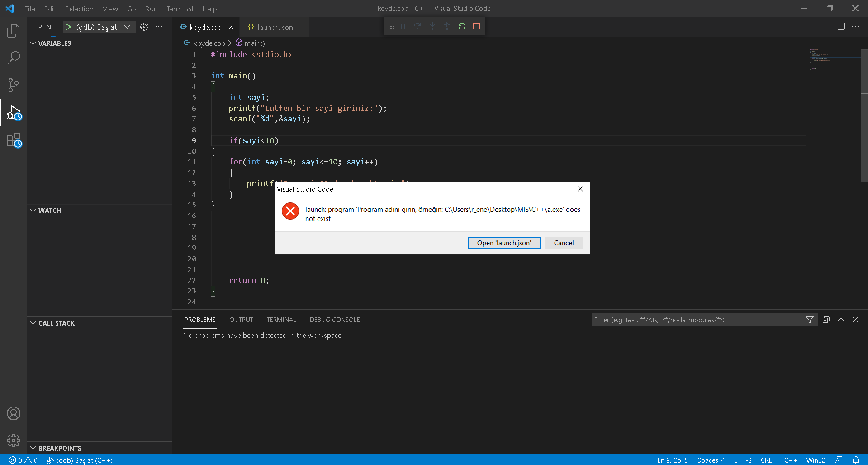Select koyde.cpp in the breadcrumb

[204, 43]
